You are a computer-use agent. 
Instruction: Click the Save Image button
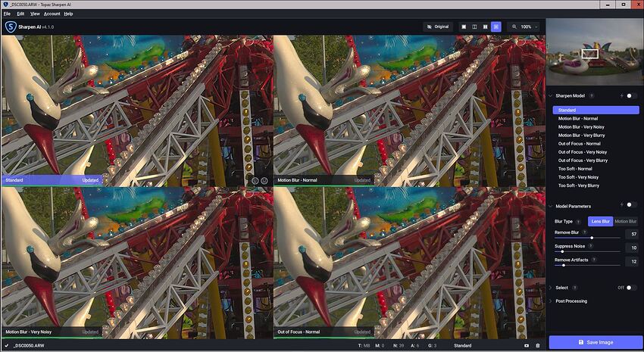[x=595, y=342]
